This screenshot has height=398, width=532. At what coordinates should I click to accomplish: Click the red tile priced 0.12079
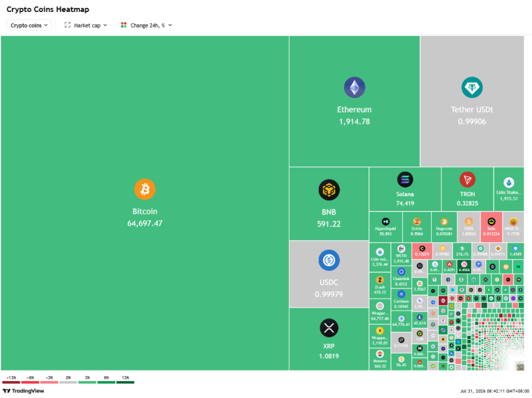pos(422,251)
